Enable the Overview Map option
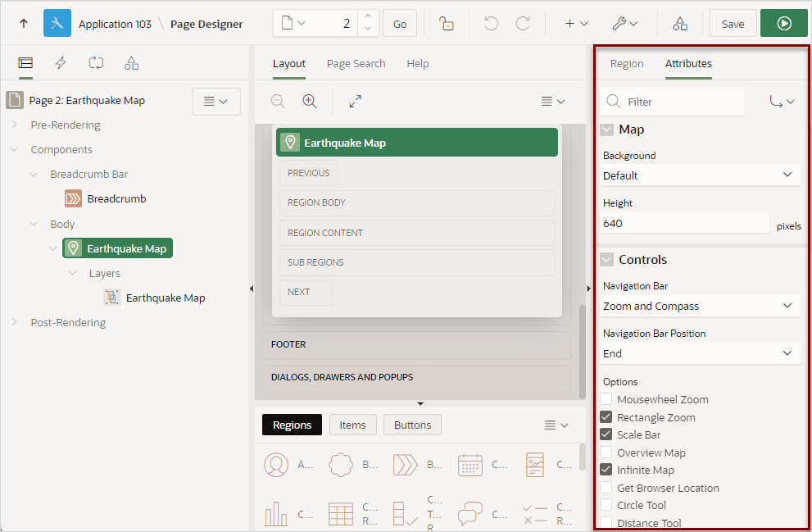This screenshot has height=532, width=812. (x=606, y=452)
